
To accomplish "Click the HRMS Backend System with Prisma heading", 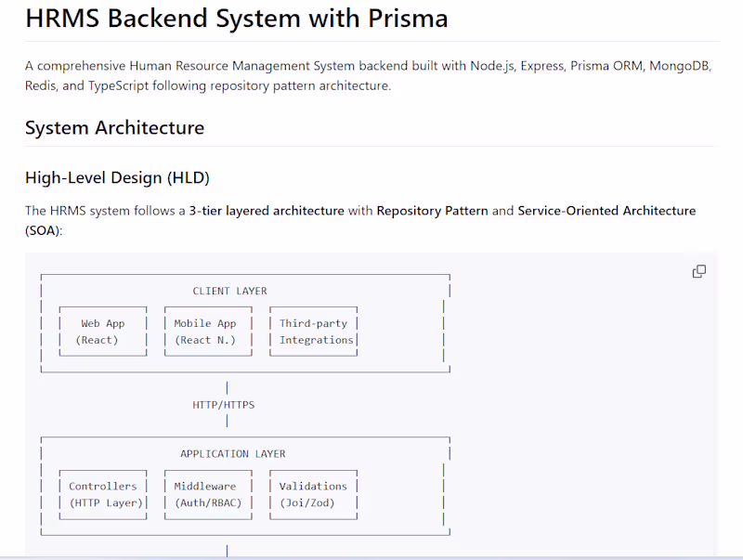I will [237, 19].
